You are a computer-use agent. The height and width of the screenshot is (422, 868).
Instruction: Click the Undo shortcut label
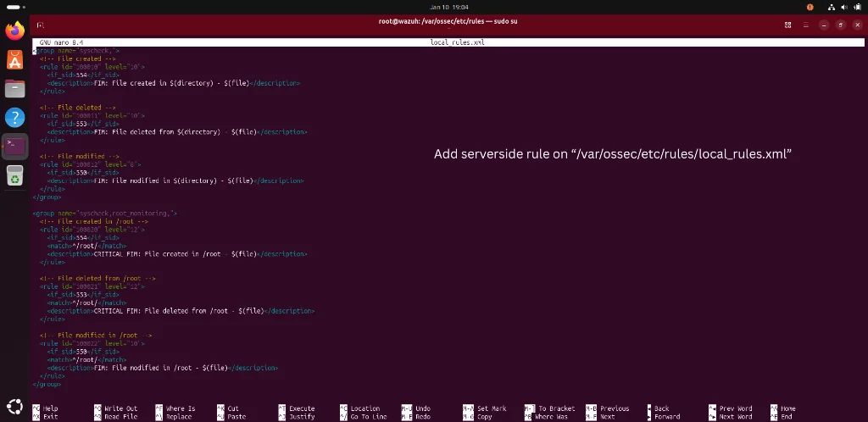point(423,408)
